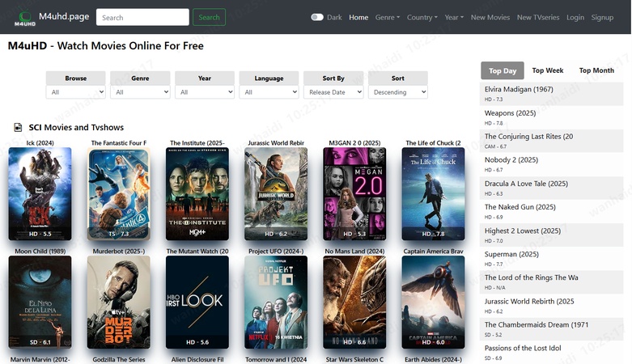Viewport: 632px width, 364px height.
Task: Switch to the Top Week tab
Action: pyautogui.click(x=548, y=70)
